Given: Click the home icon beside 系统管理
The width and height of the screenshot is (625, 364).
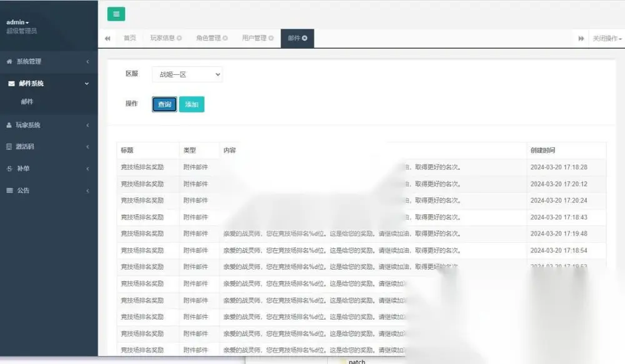Looking at the screenshot, I should tap(9, 61).
